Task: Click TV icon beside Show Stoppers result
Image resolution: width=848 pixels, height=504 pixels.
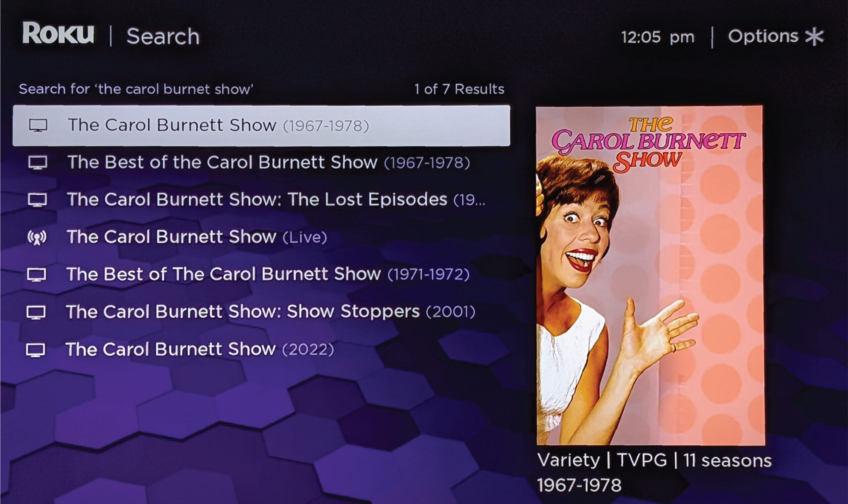Action: (36, 312)
